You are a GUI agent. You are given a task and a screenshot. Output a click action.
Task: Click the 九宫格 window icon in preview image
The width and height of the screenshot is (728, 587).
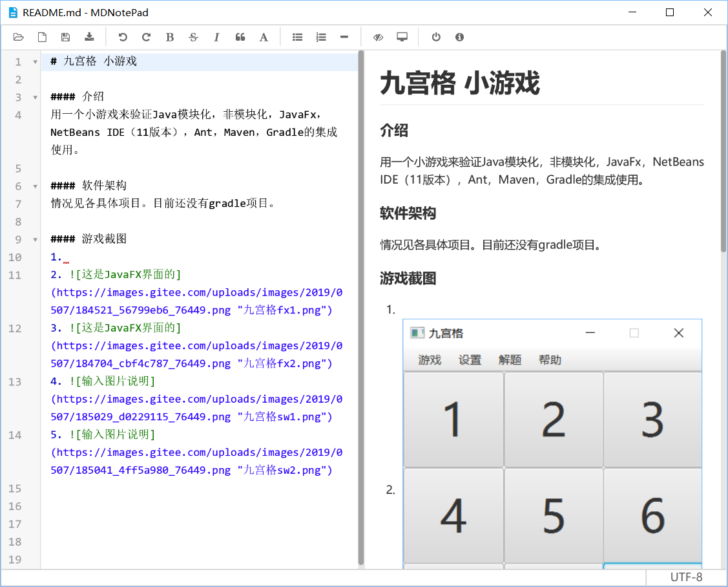pos(417,333)
